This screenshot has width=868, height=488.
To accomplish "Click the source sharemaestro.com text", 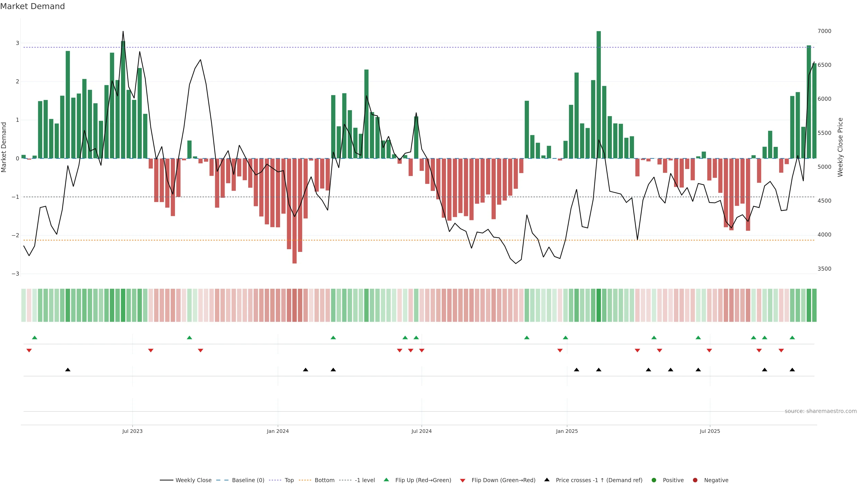I will click(x=821, y=411).
